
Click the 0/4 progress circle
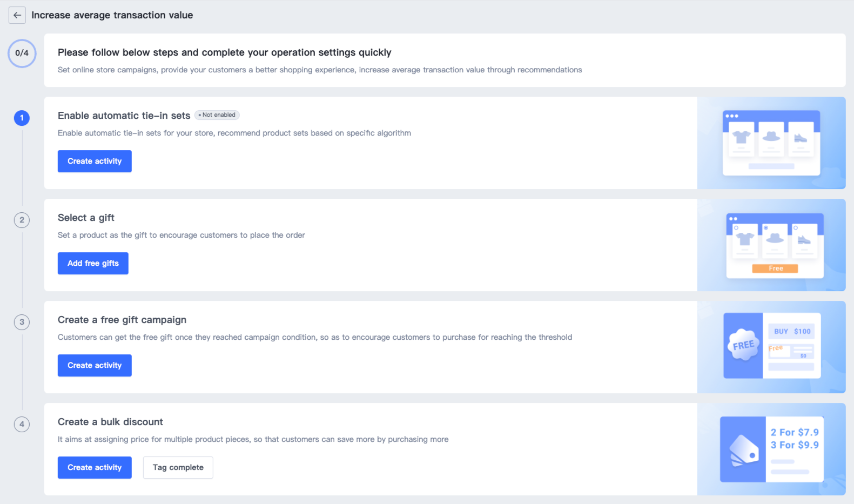(22, 53)
